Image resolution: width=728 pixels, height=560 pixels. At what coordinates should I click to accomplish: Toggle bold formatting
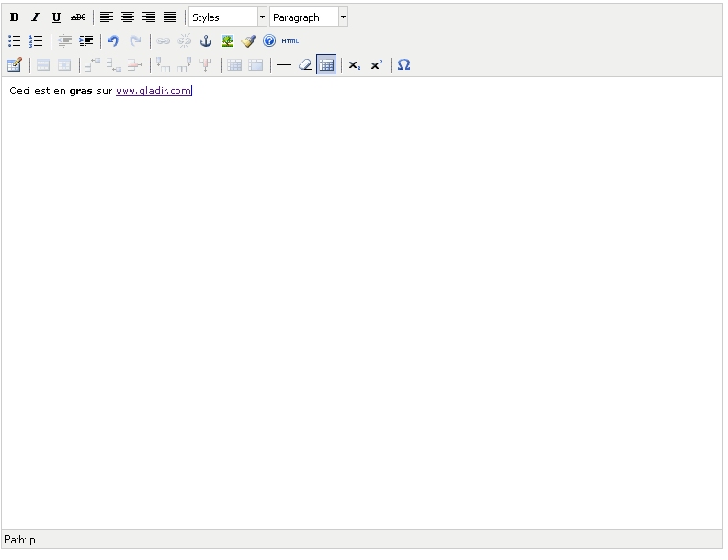[x=15, y=17]
